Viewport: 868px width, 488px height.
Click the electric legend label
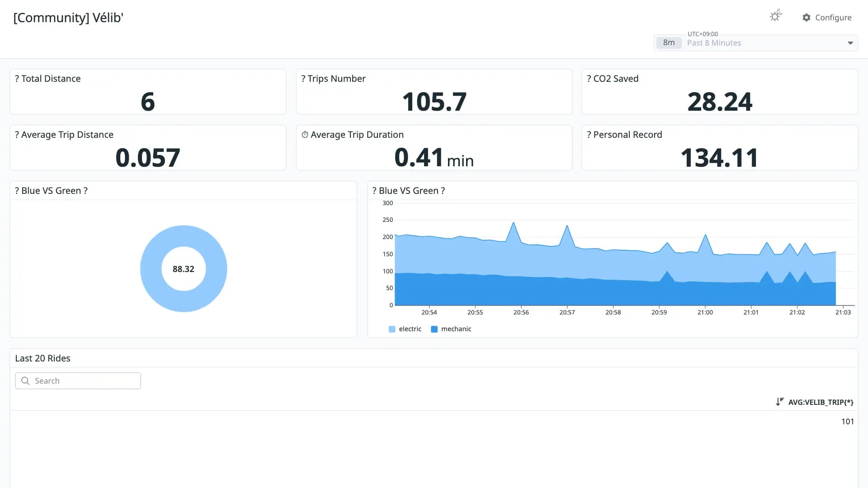(x=410, y=329)
